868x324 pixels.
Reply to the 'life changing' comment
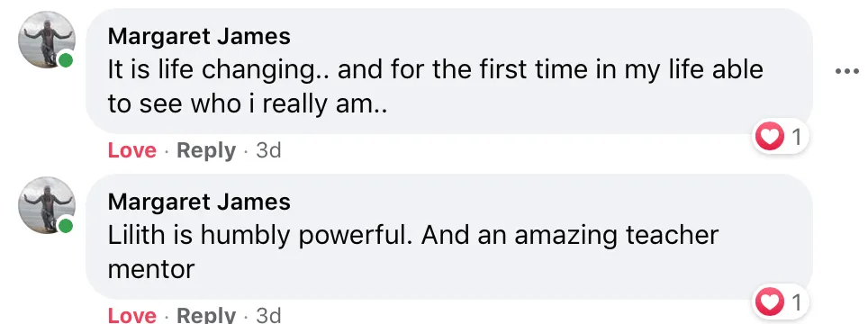click(206, 151)
